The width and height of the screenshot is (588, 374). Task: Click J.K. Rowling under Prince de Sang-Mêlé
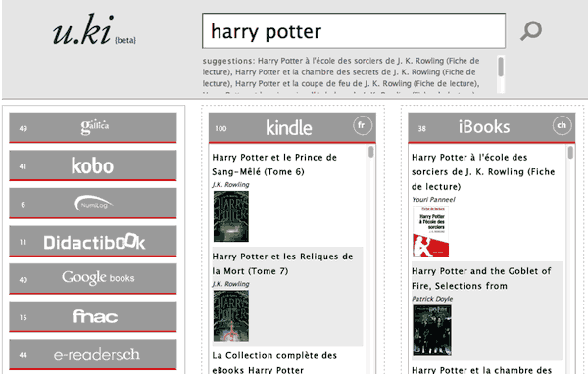[x=230, y=185]
